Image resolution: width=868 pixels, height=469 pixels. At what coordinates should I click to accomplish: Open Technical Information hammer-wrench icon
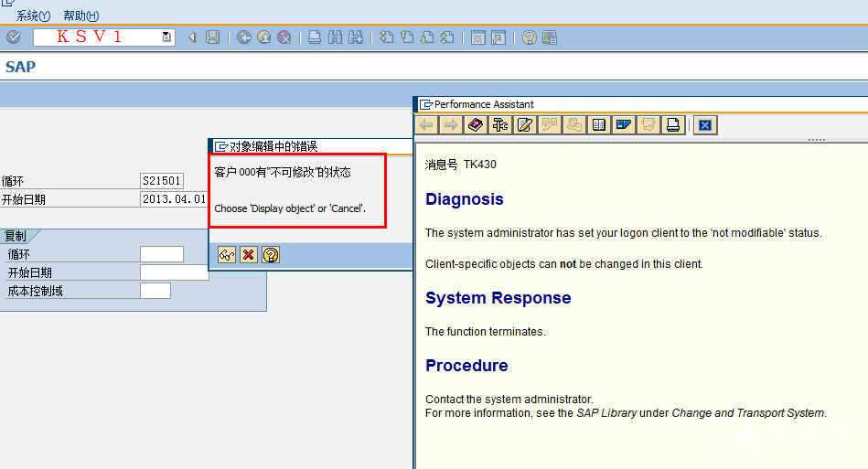[x=500, y=125]
